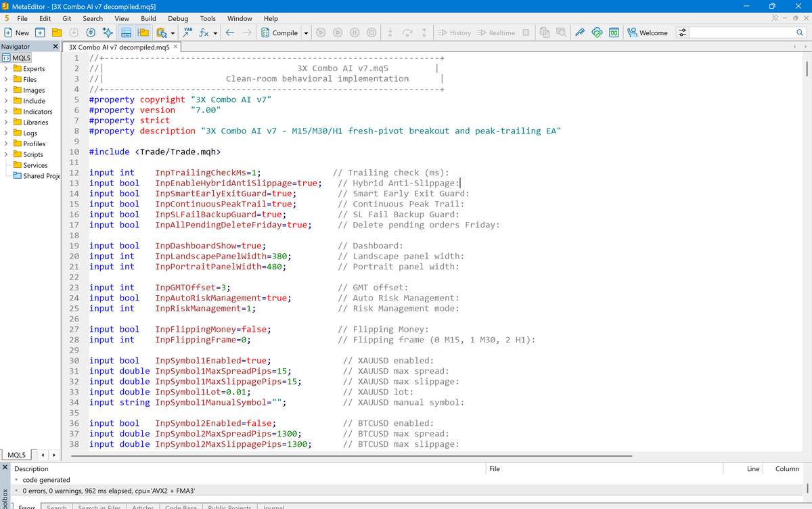The height and width of the screenshot is (509, 812).
Task: Click the VAR variables icon
Action: (x=189, y=32)
